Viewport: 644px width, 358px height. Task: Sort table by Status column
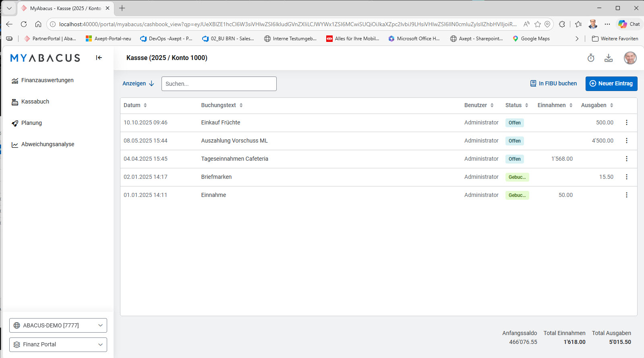[517, 105]
